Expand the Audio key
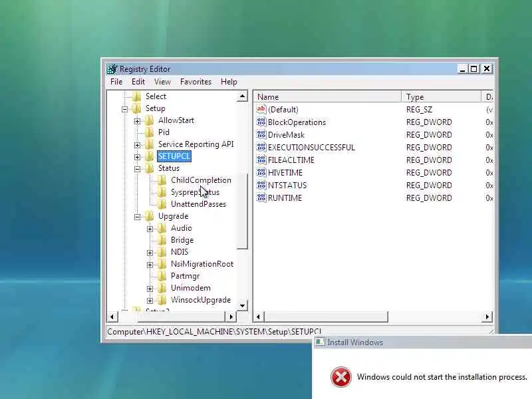The image size is (532, 399). [150, 229]
